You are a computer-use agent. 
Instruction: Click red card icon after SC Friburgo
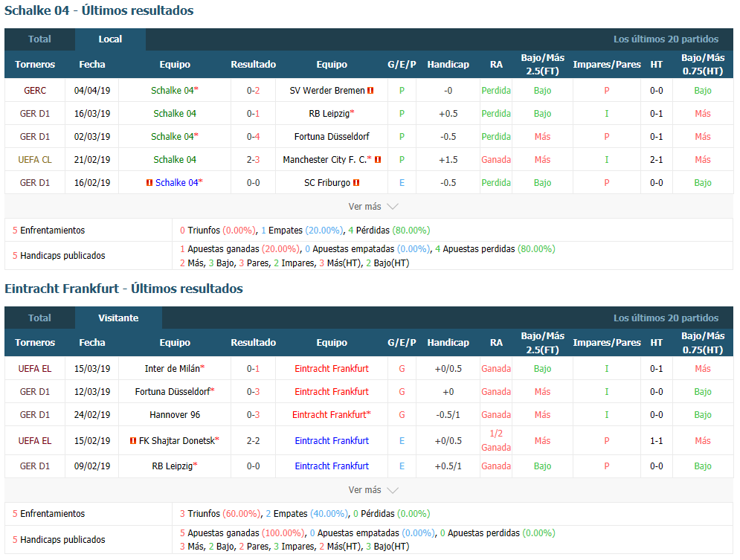click(356, 183)
